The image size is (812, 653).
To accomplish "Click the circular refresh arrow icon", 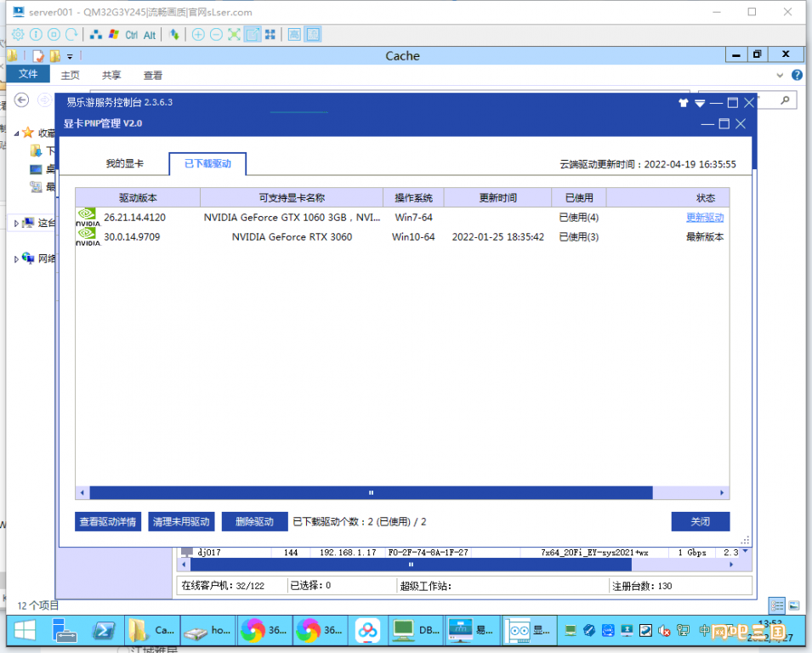I will [71, 35].
